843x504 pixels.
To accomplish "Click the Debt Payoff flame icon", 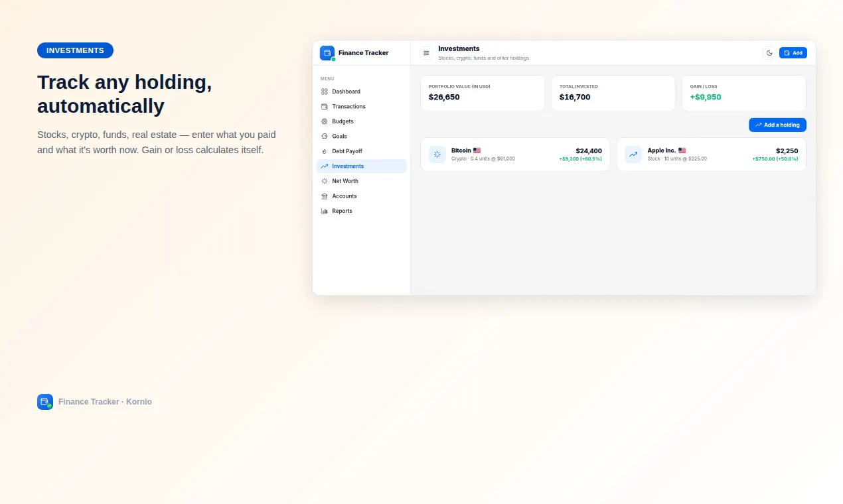I will (325, 151).
